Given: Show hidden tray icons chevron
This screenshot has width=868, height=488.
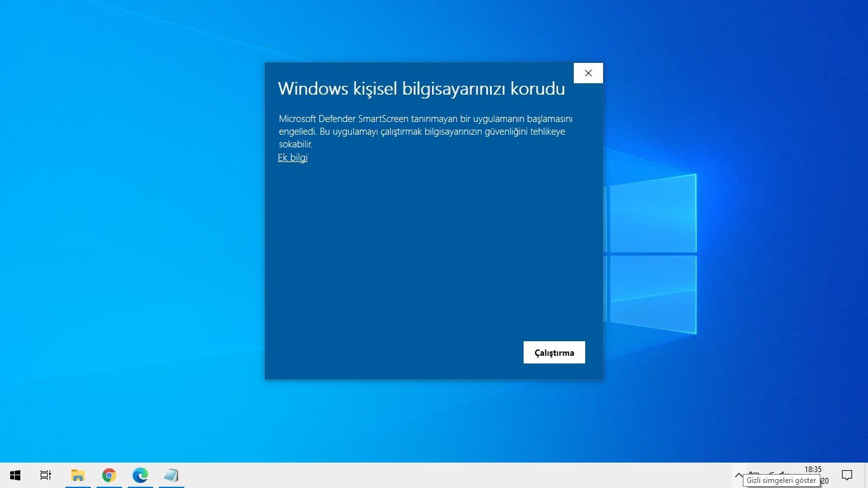Looking at the screenshot, I should [738, 475].
